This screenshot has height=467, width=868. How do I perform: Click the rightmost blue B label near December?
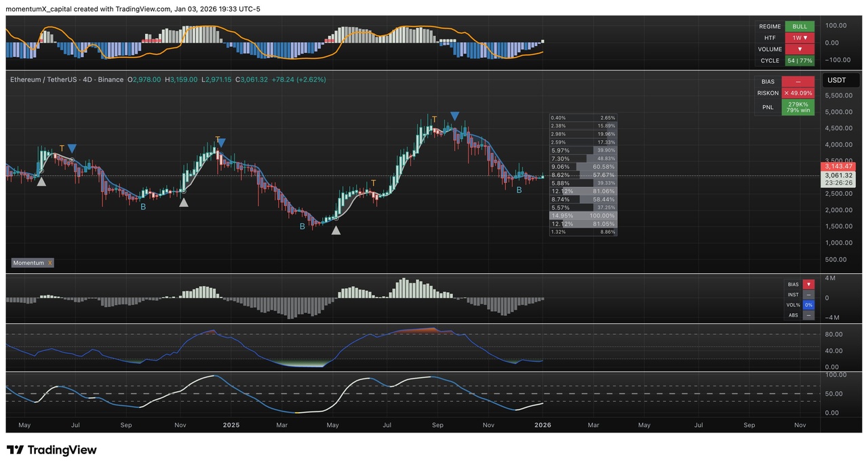(x=519, y=190)
